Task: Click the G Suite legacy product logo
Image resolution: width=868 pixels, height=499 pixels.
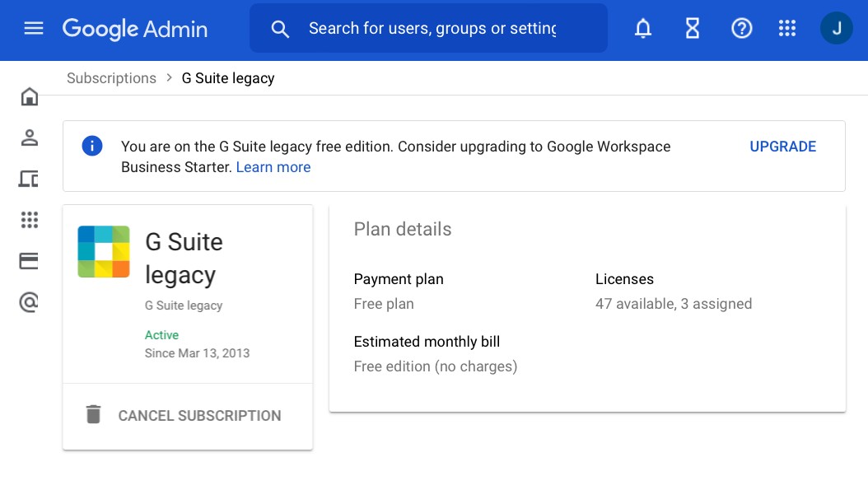Action: pyautogui.click(x=104, y=252)
